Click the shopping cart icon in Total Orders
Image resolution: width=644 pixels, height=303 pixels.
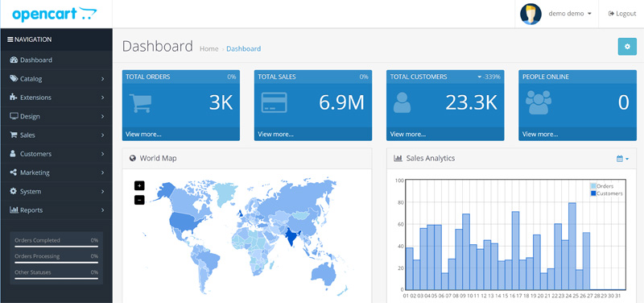coord(140,103)
